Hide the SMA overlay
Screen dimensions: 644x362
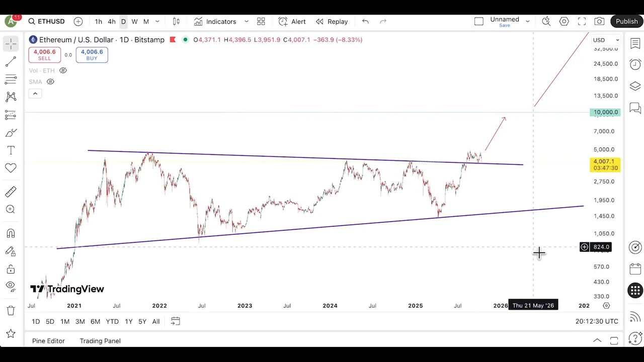tap(50, 81)
